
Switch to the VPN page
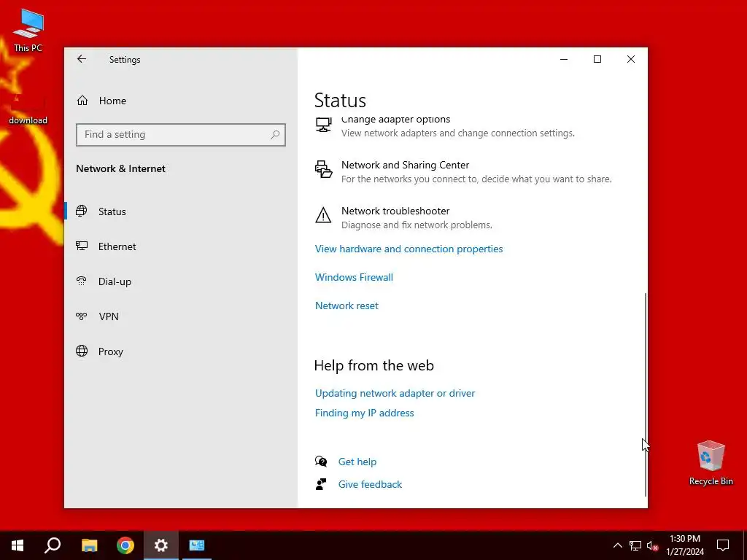pos(108,316)
